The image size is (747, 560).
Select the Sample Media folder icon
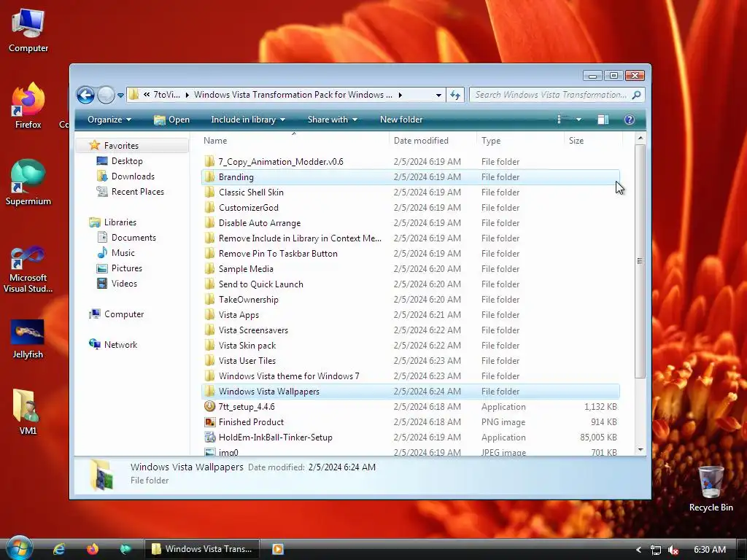pyautogui.click(x=209, y=268)
